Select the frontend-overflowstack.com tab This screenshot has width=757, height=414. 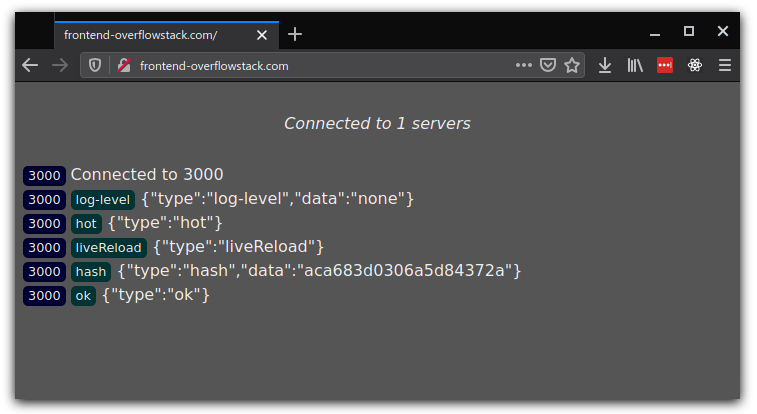(x=150, y=34)
